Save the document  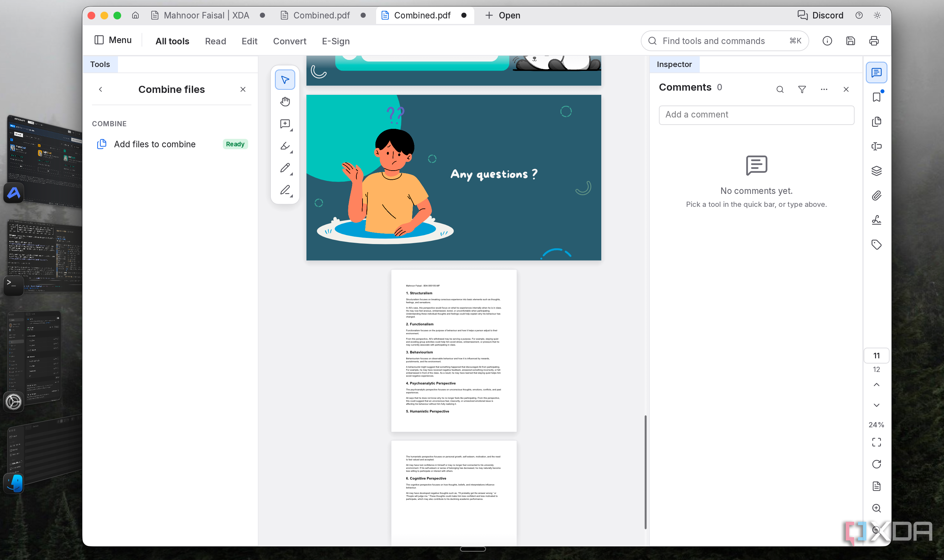click(x=850, y=41)
